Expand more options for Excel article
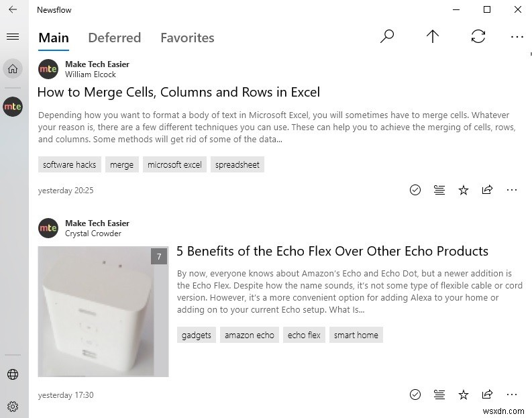This screenshot has width=532, height=418. pos(511,190)
